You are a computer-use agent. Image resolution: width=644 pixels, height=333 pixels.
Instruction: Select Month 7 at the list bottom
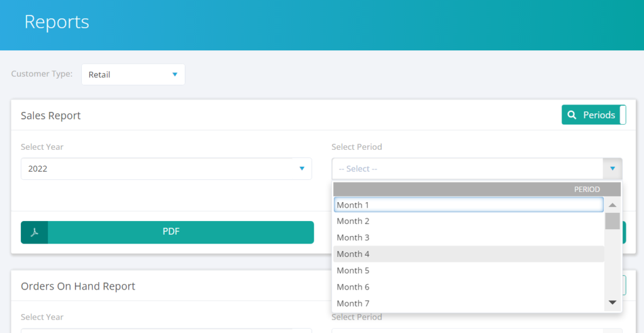[469, 303]
